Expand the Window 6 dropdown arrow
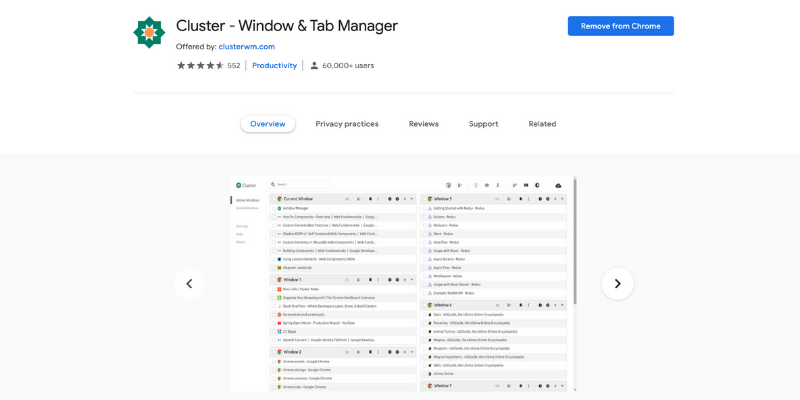 click(562, 305)
